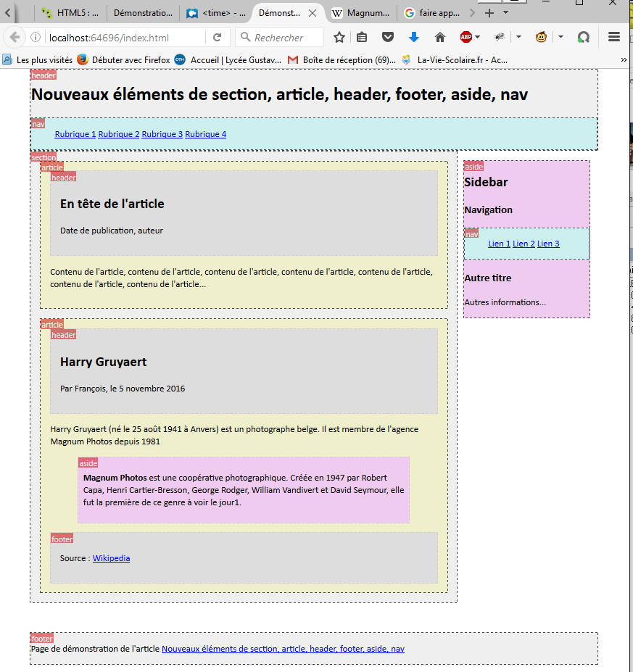Screen dimensions: 633x672
Task: Open the Wikipedia source link
Action: [111, 558]
